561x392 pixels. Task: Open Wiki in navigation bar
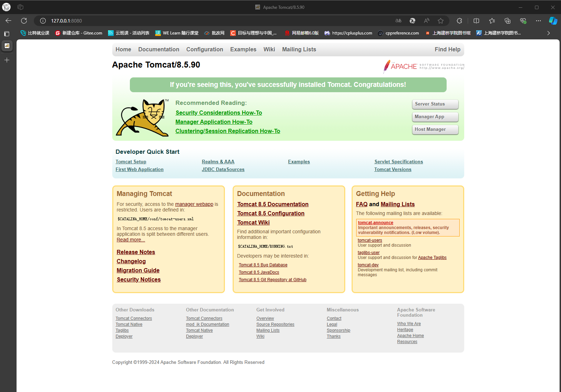point(269,50)
